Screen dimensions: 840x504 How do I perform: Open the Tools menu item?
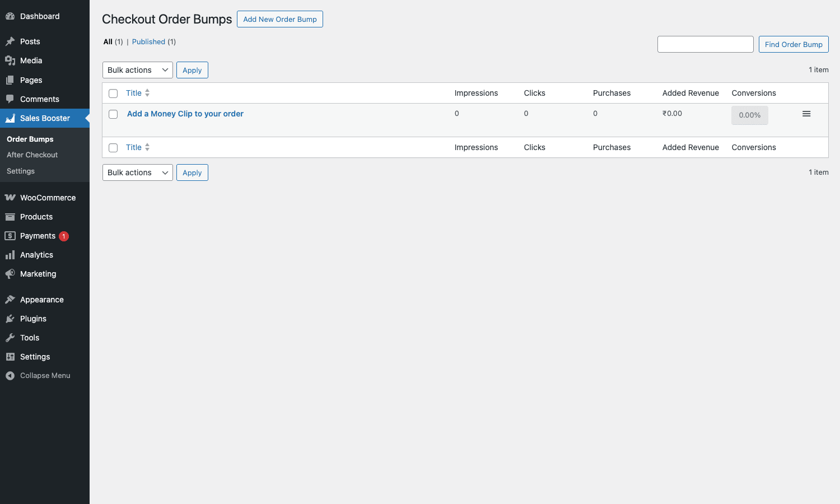[45, 338]
